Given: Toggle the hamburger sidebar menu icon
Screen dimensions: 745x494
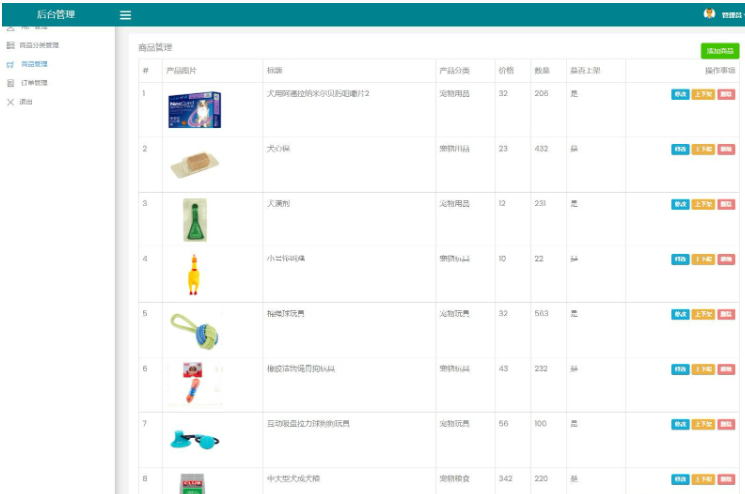Looking at the screenshot, I should pos(125,15).
